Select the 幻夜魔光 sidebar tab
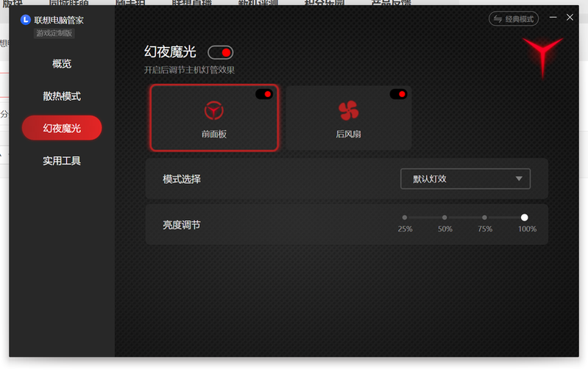This screenshot has height=370, width=588. tap(62, 128)
